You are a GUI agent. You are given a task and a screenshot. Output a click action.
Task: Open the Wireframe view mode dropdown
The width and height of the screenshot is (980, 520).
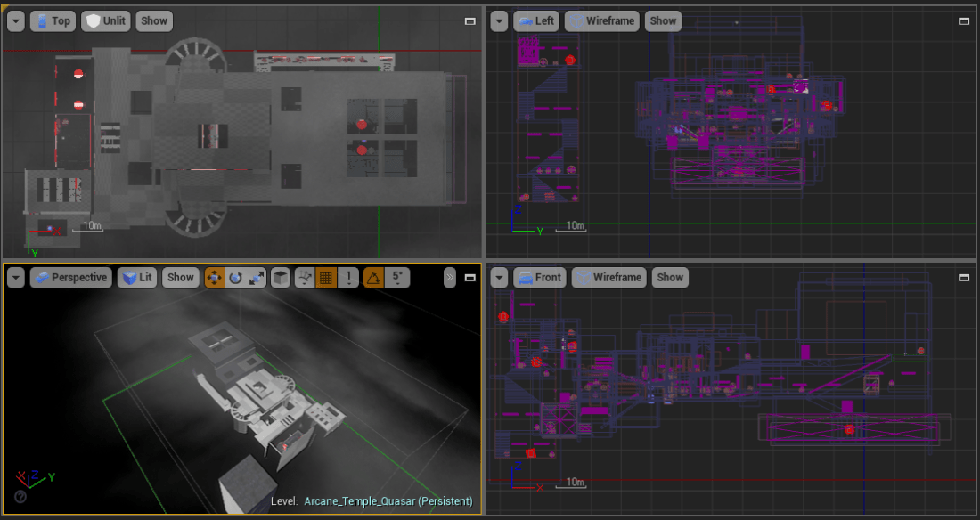tap(601, 20)
